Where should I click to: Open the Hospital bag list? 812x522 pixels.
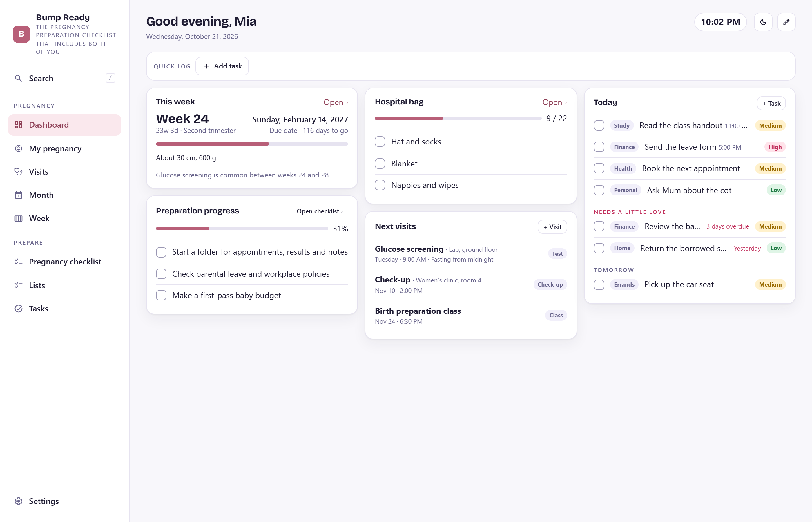(x=554, y=102)
